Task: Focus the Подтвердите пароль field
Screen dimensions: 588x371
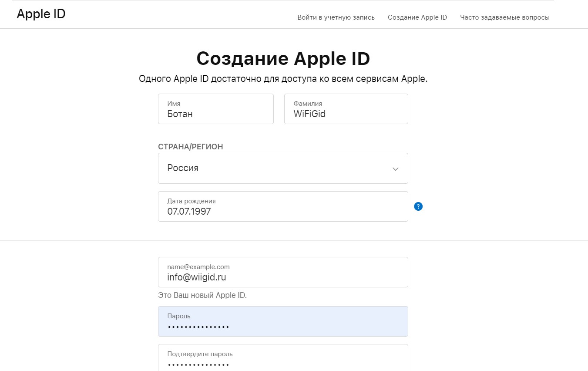Action: pyautogui.click(x=283, y=358)
